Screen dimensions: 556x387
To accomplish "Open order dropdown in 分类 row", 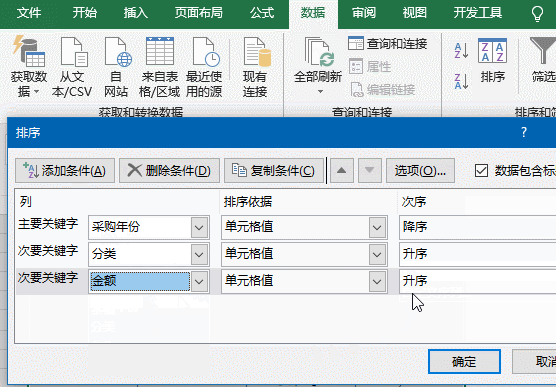I will click(477, 254).
